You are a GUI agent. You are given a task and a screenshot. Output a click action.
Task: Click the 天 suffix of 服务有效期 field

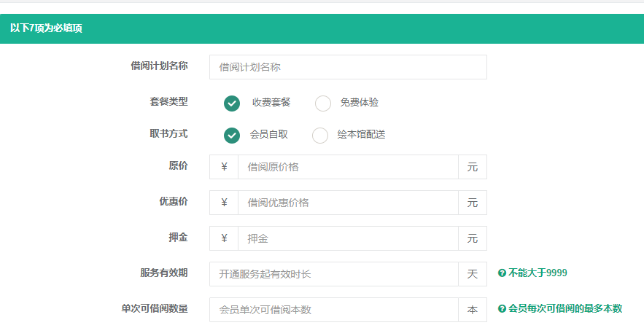473,274
